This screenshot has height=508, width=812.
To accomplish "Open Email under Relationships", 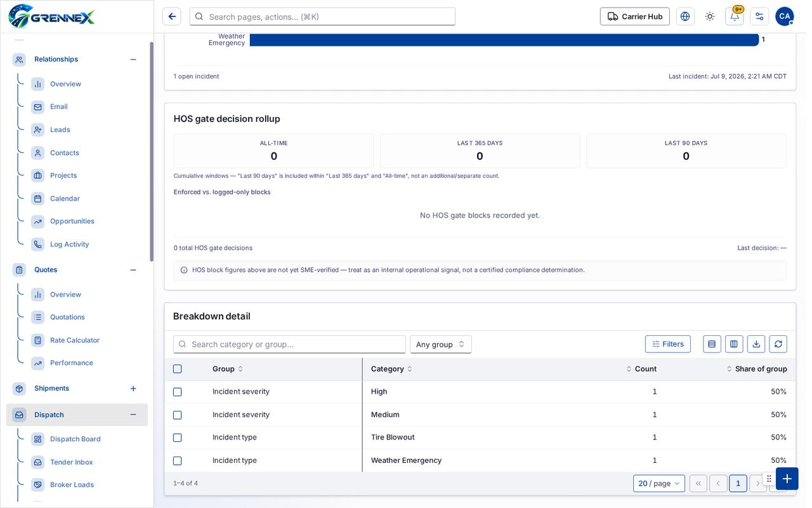I will (59, 107).
